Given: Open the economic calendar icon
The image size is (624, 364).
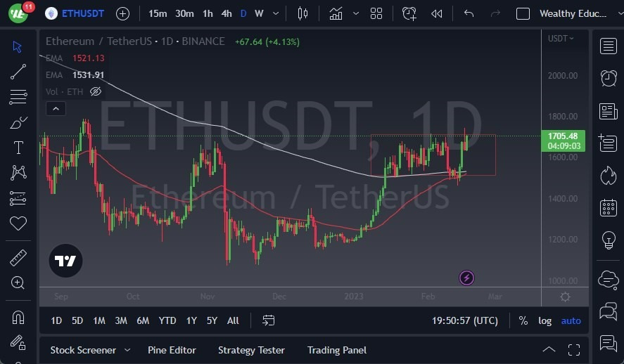Looking at the screenshot, I should 608,208.
